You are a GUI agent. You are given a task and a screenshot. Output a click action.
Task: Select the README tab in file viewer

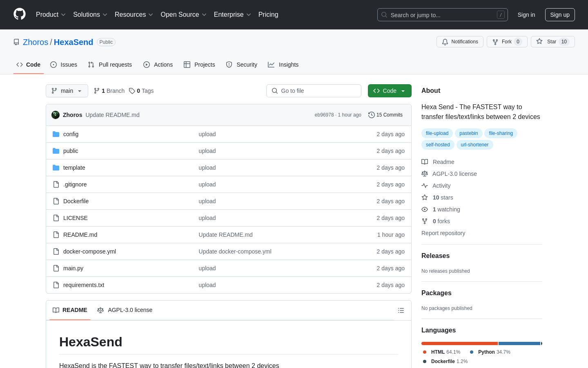[x=70, y=310]
